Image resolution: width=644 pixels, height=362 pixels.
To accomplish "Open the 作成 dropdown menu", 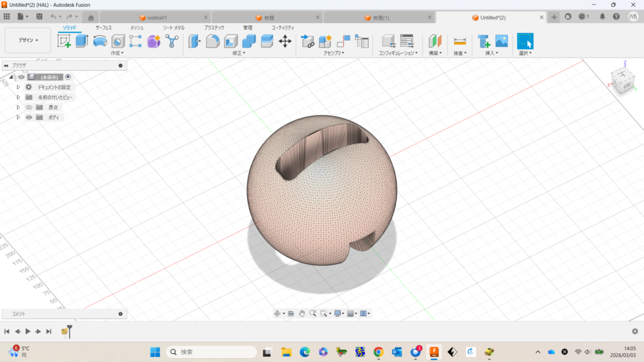I will [117, 53].
